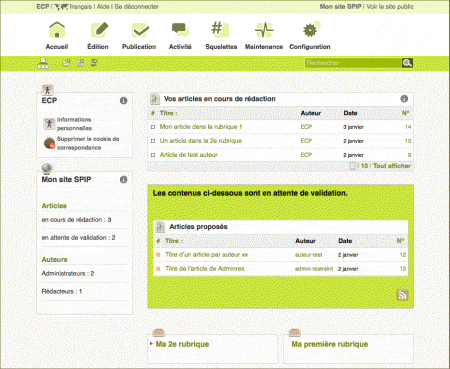This screenshot has width=450, height=369.
Task: Click the français language link
Action: (81, 6)
